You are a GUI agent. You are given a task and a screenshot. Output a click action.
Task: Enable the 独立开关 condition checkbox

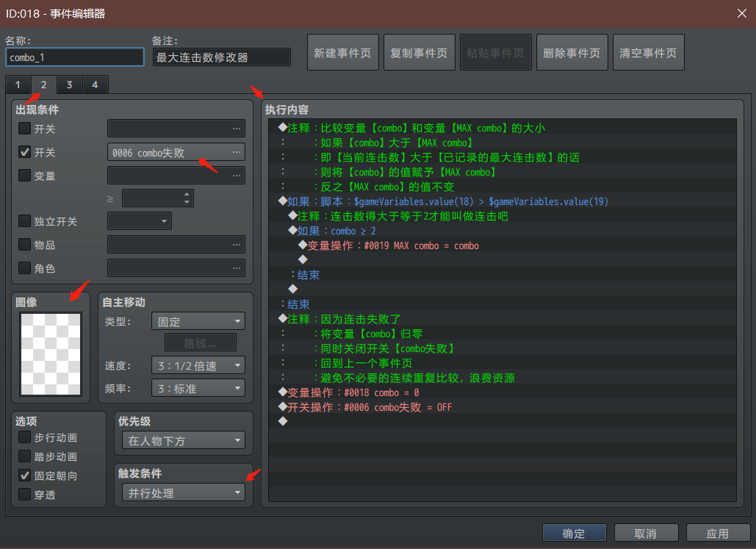(24, 221)
